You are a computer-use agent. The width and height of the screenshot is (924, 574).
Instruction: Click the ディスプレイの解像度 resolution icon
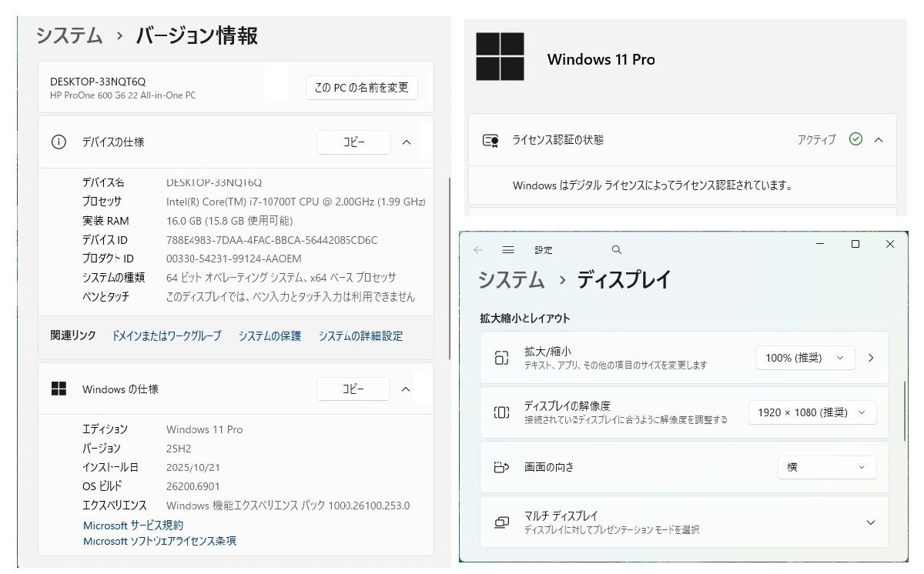[501, 412]
